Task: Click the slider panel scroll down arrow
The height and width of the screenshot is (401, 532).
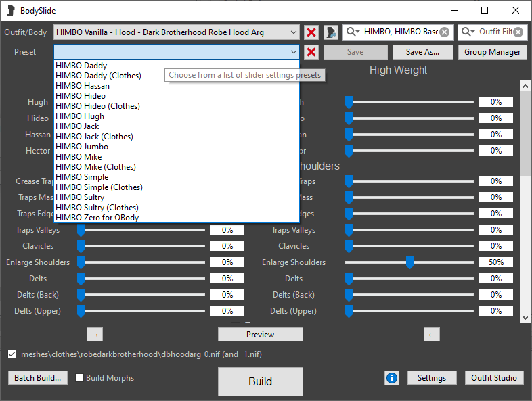Action: [x=525, y=318]
